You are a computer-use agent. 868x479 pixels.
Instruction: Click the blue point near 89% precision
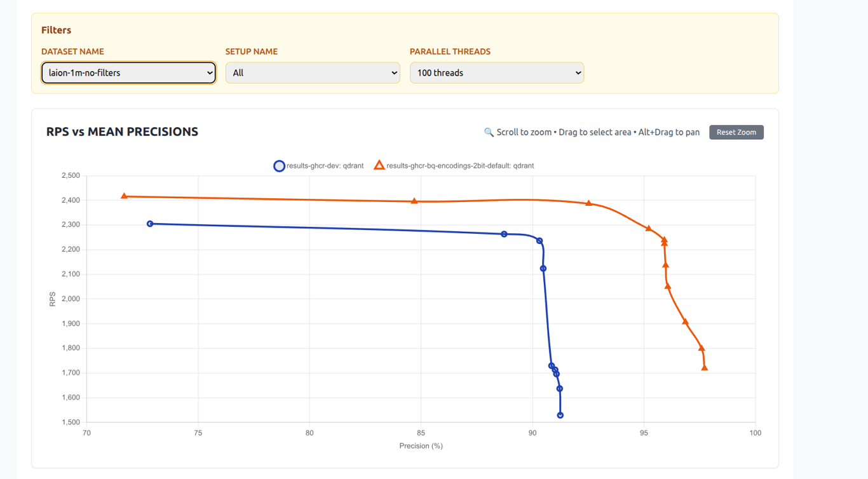[x=505, y=234]
